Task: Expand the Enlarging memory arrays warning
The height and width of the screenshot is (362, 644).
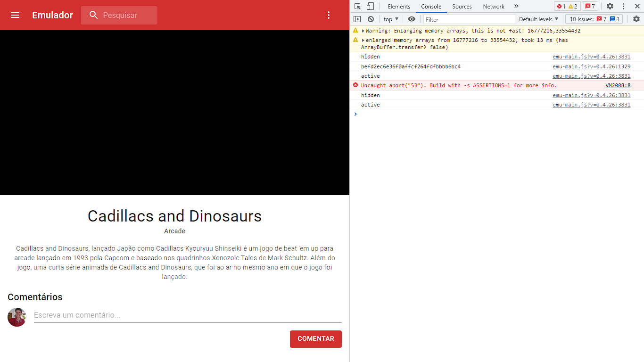Action: (x=363, y=30)
